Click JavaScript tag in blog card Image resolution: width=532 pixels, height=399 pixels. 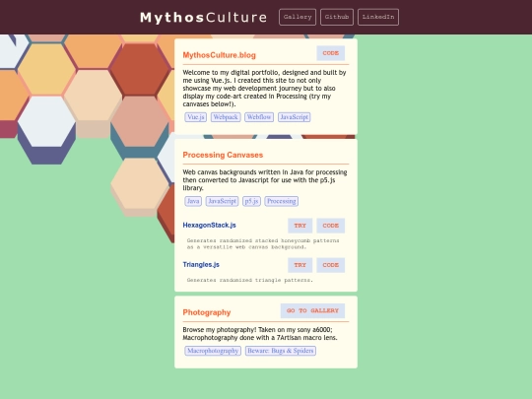coord(295,117)
